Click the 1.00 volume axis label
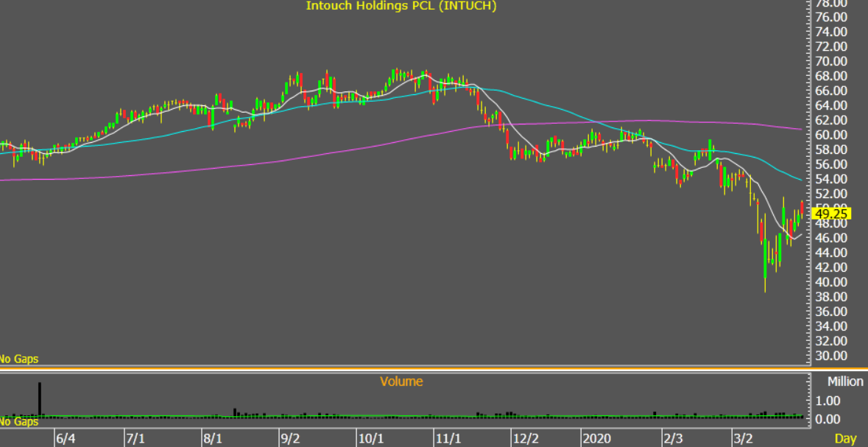 click(x=829, y=401)
